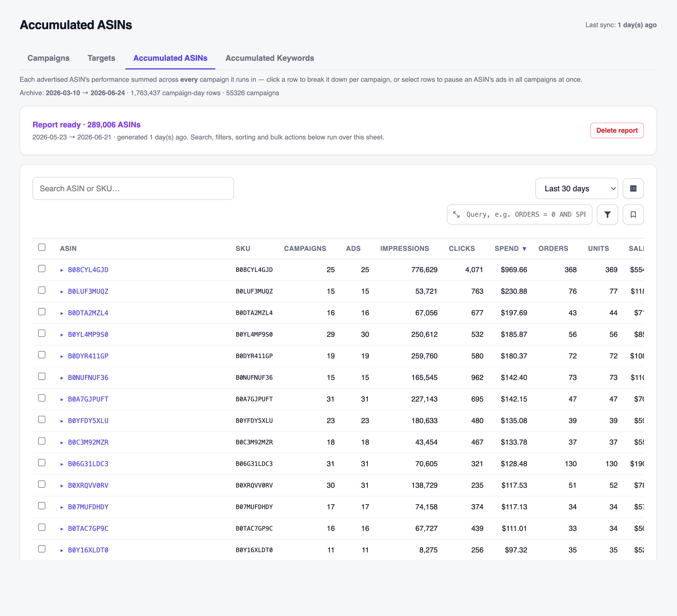Check the B0DYR411GP row checkbox
This screenshot has height=616, width=677.
42,355
